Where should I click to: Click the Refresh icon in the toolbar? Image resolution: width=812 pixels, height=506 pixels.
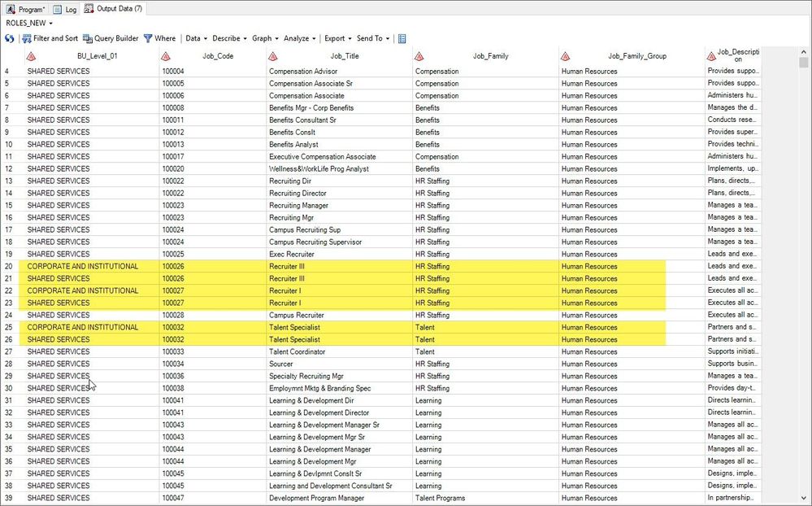[x=9, y=38]
